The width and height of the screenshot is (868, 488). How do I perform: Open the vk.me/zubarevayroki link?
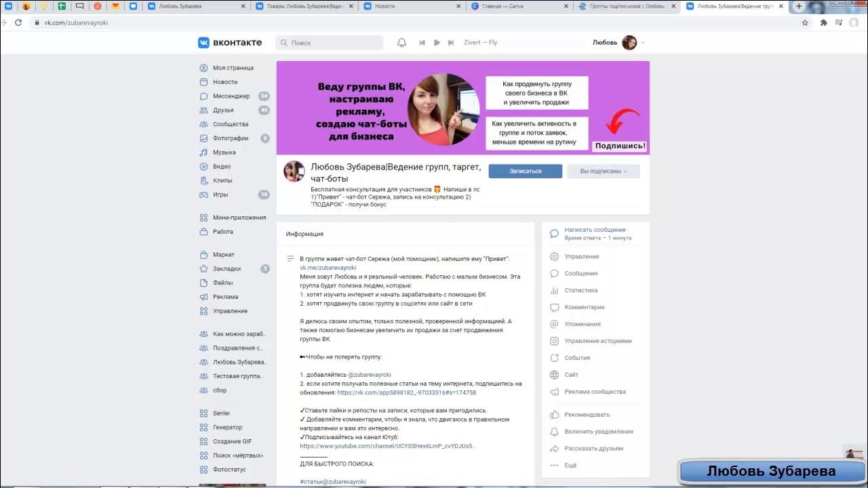tap(328, 268)
